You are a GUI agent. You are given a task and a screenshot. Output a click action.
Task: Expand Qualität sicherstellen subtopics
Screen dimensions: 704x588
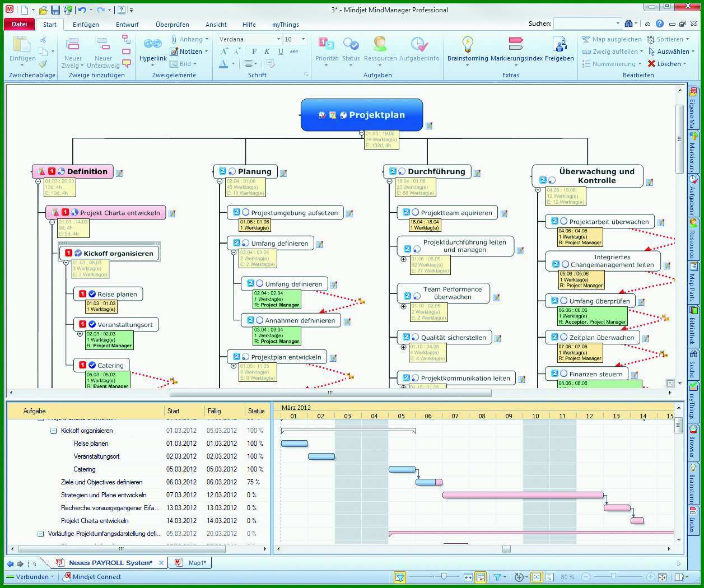coord(403,347)
